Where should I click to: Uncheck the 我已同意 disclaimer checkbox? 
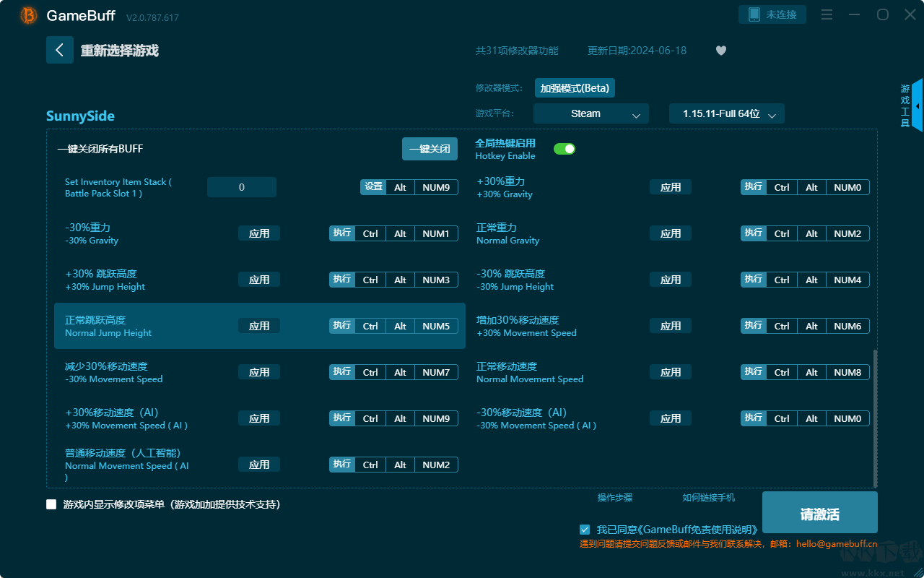585,530
